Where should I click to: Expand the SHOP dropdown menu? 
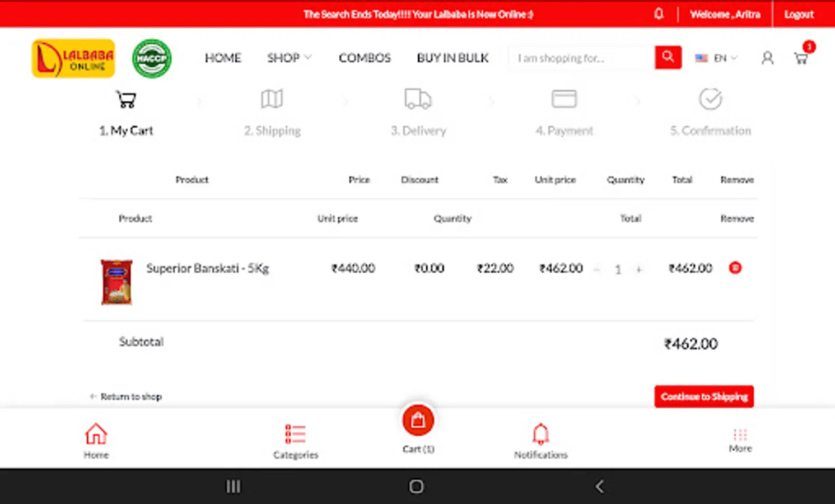pyautogui.click(x=289, y=58)
